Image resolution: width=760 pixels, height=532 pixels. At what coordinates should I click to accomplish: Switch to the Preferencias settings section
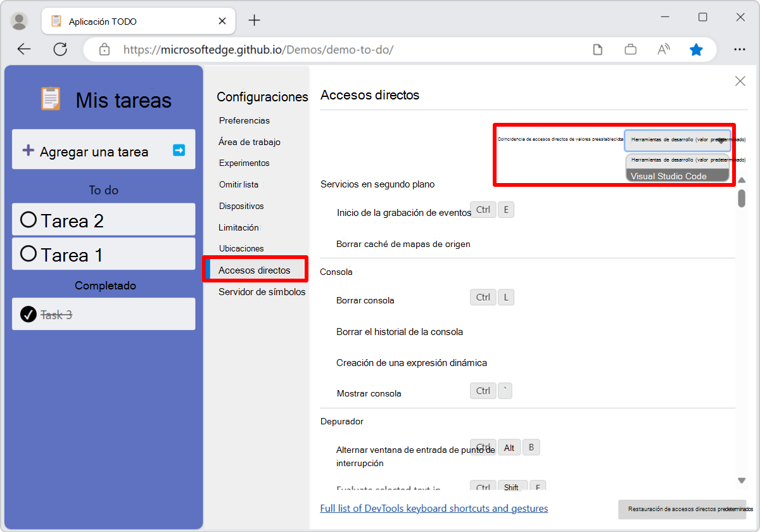point(244,120)
